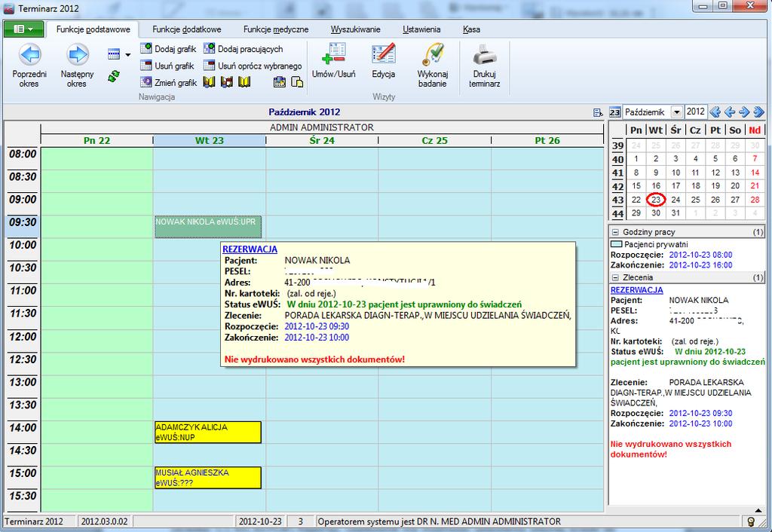
Task: Click the calendar-with-disk icon in Nawigacja
Action: 279,82
